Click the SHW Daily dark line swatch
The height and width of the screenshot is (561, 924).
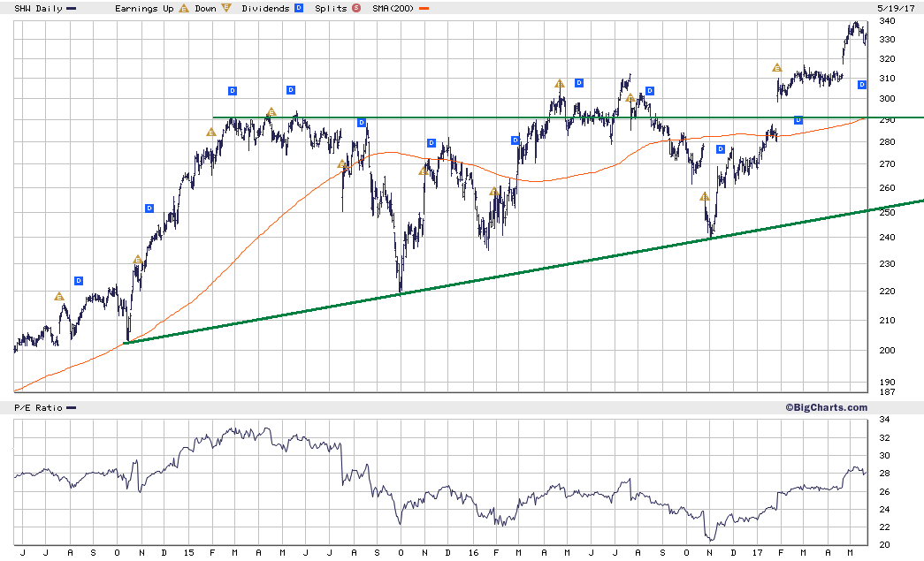[x=72, y=9]
